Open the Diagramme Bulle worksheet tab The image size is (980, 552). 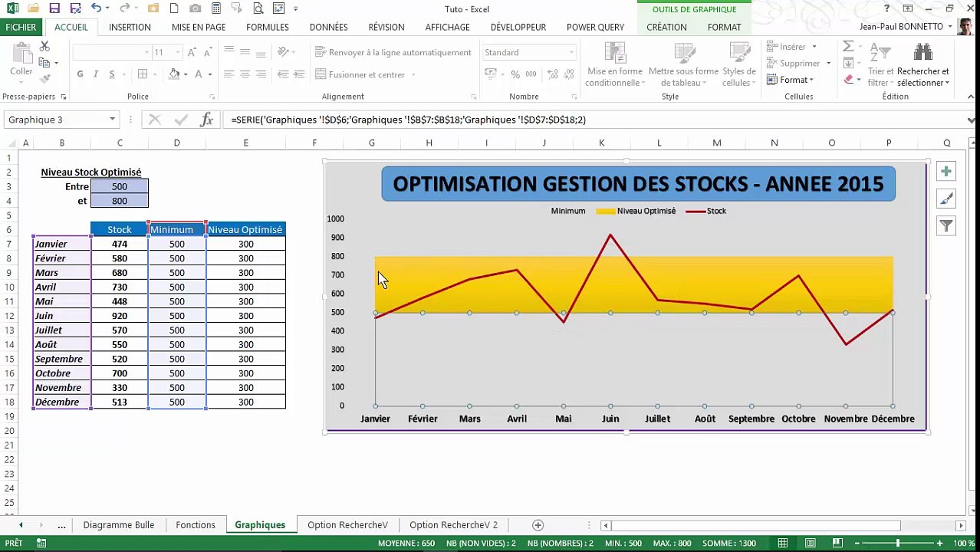pyautogui.click(x=119, y=525)
